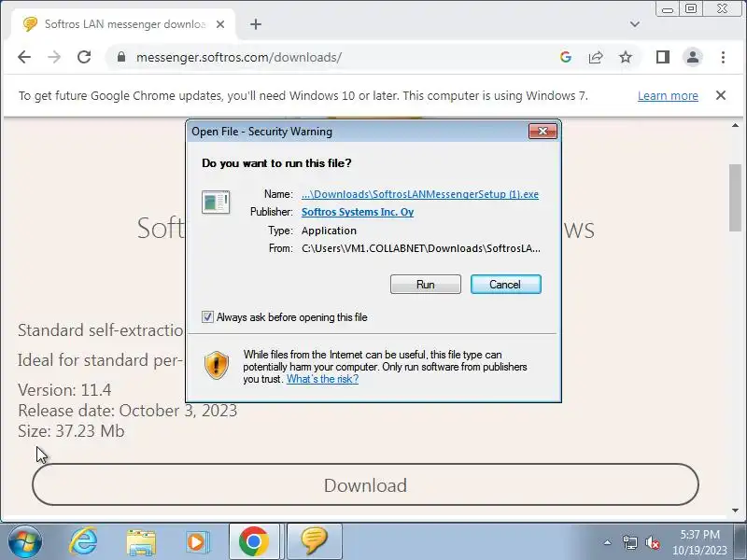This screenshot has width=747, height=560.
Task: Open the taskbar clock and date
Action: point(699,542)
